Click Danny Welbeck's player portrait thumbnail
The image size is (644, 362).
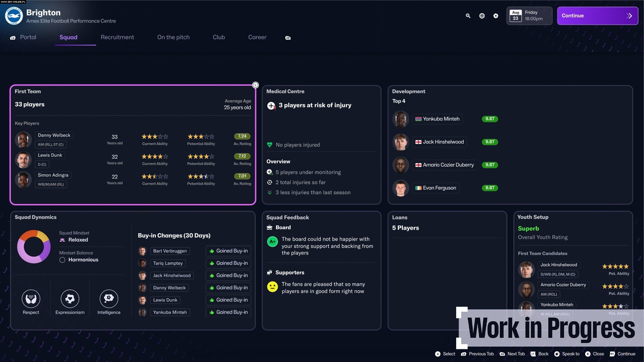pyautogui.click(x=23, y=139)
